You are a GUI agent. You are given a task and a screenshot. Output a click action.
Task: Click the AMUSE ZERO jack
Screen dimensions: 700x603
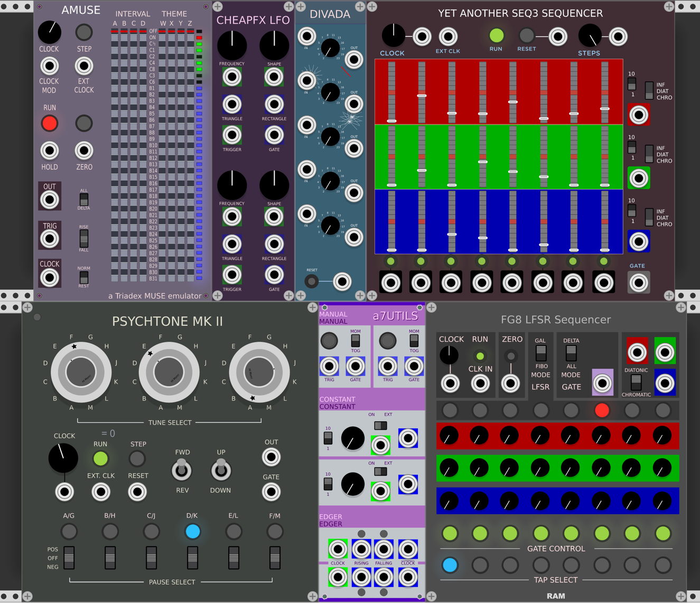[x=84, y=151]
